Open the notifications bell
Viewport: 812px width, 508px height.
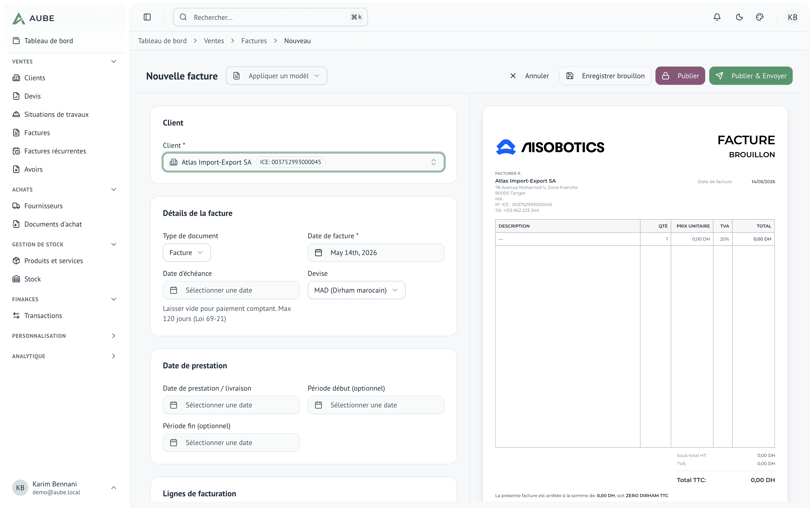(717, 17)
